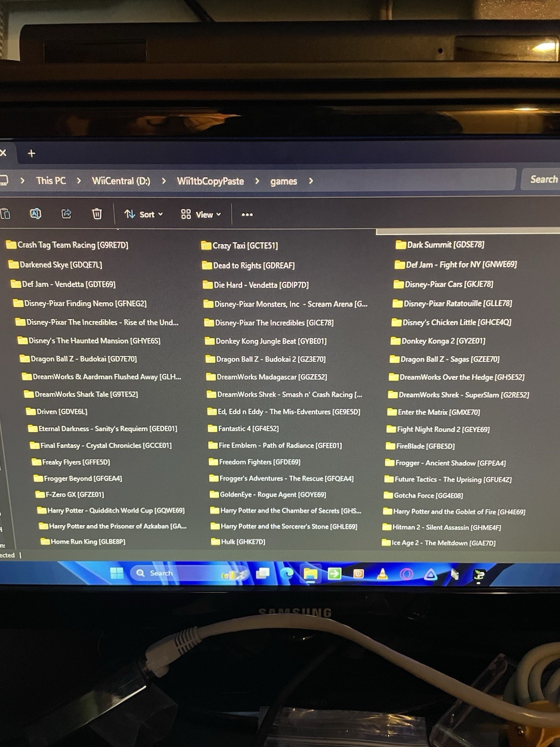
Task: Select Enter the Matrix [GMXE70]
Action: pos(434,412)
